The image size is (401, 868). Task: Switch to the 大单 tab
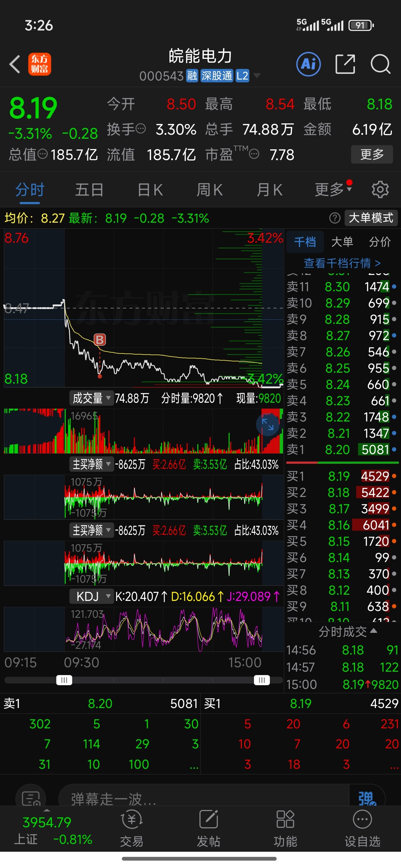[342, 242]
